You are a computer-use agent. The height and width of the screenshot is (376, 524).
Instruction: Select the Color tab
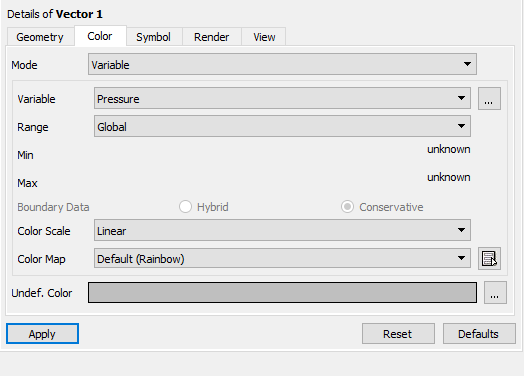[100, 36]
